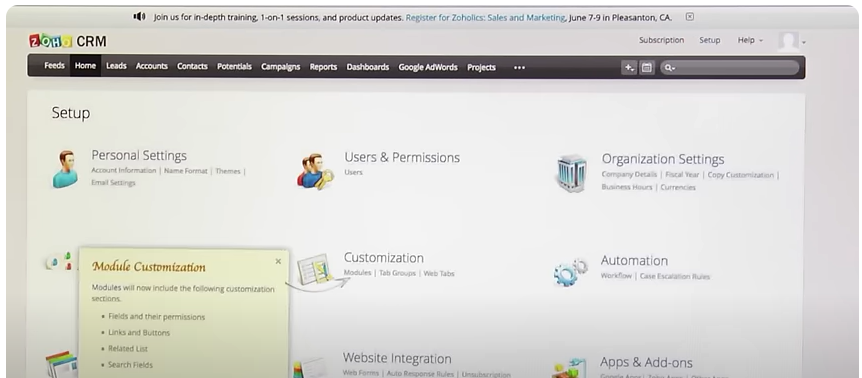This screenshot has width=862, height=378.
Task: Click the Organization Settings building icon
Action: coord(571,173)
